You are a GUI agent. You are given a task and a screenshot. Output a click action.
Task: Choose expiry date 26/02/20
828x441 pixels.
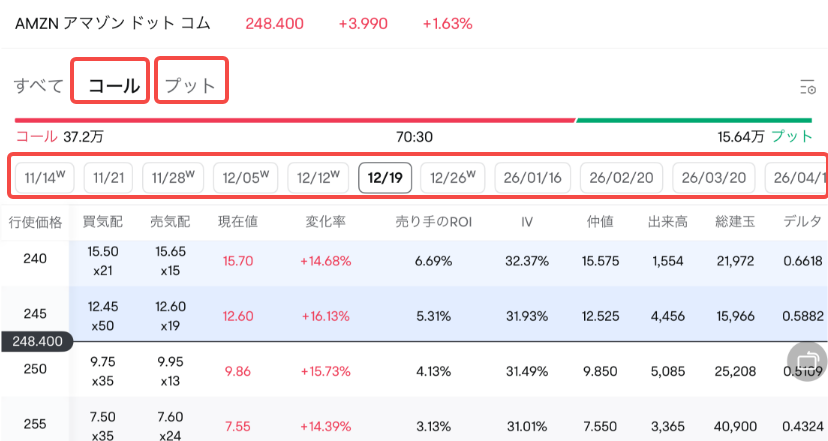pos(621,178)
